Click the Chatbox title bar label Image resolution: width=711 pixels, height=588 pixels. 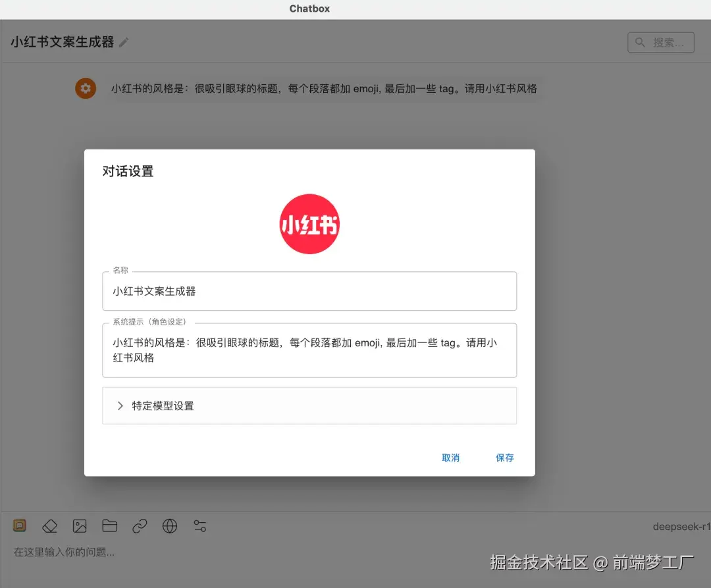click(x=309, y=9)
